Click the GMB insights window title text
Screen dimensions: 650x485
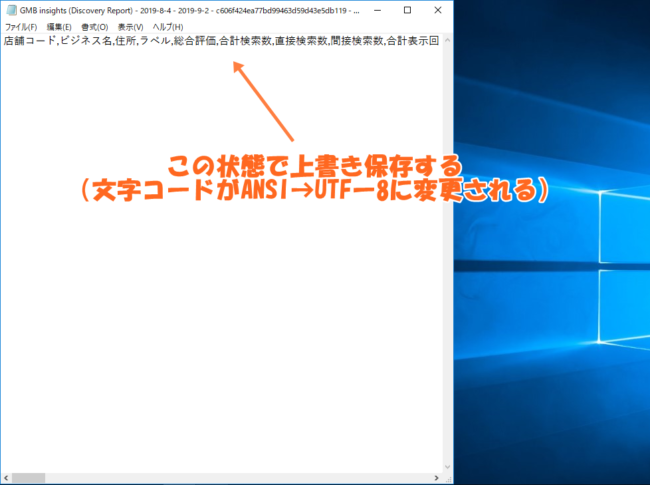(189, 11)
